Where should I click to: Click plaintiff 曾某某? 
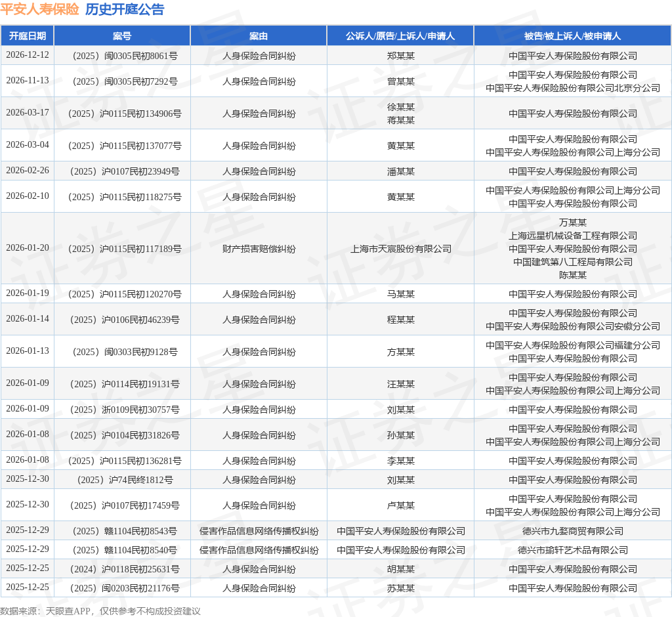pyautogui.click(x=401, y=81)
